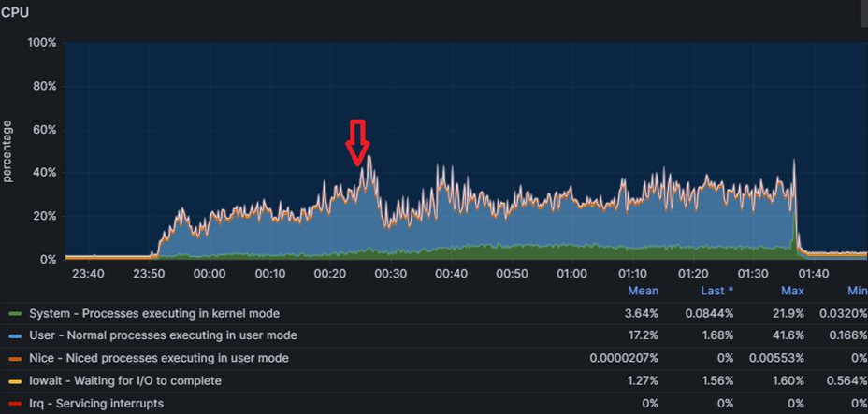Click User min value 0.166%
Screen dimensions: 868x414
click(x=847, y=335)
